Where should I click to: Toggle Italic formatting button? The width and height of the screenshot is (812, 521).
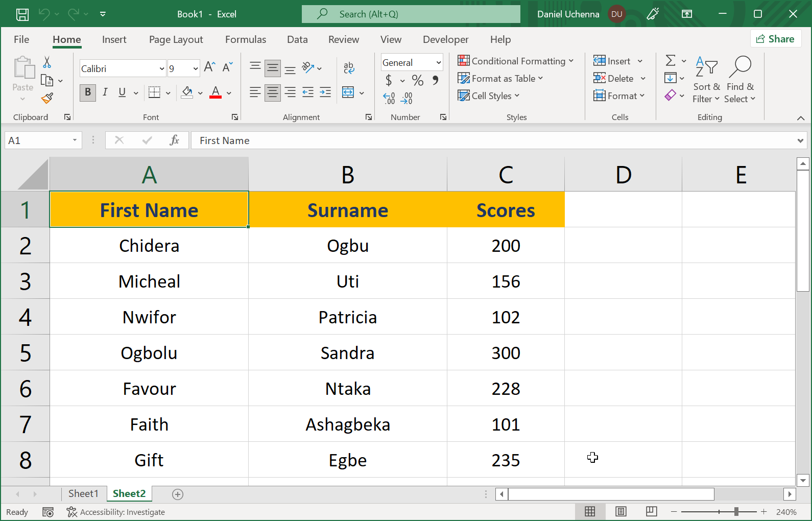coord(105,92)
